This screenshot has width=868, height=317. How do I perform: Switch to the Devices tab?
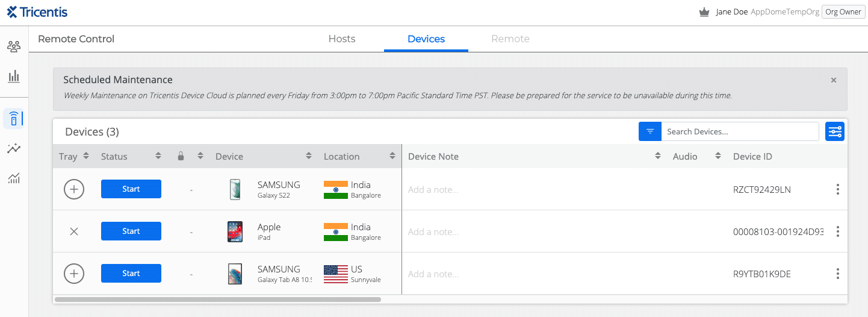[x=426, y=39]
